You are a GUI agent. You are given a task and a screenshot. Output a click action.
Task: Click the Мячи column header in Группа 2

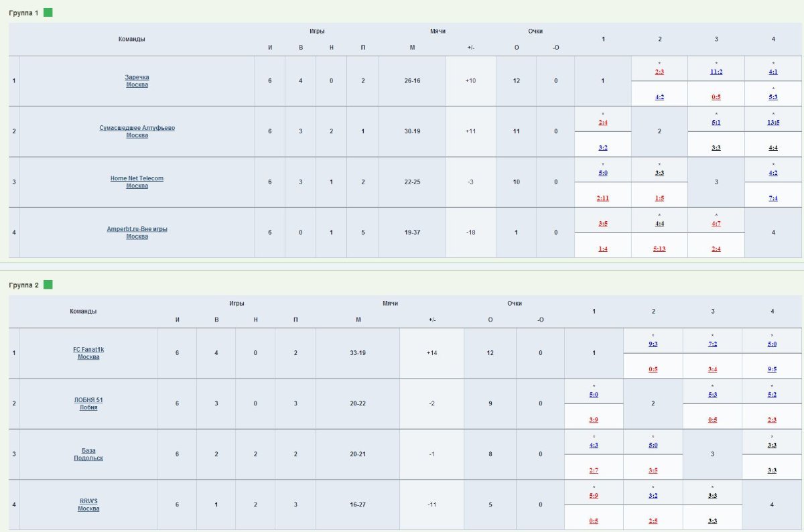pyautogui.click(x=390, y=304)
